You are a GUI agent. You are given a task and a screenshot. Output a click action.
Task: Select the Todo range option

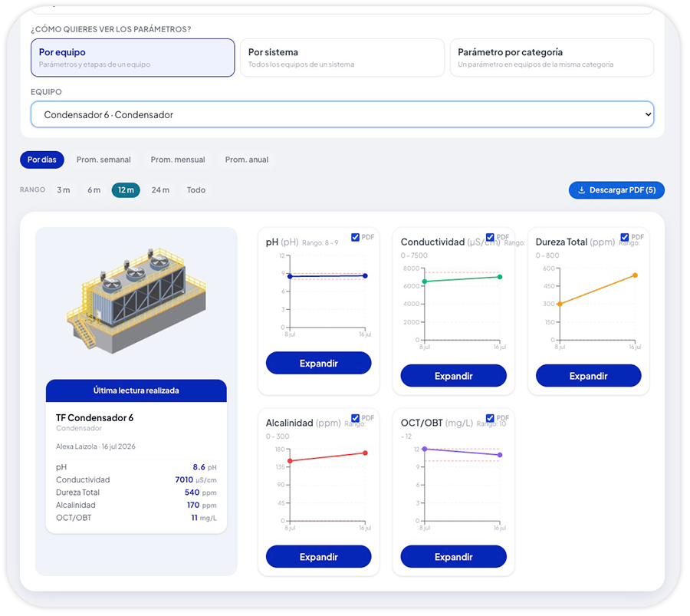[x=196, y=190]
